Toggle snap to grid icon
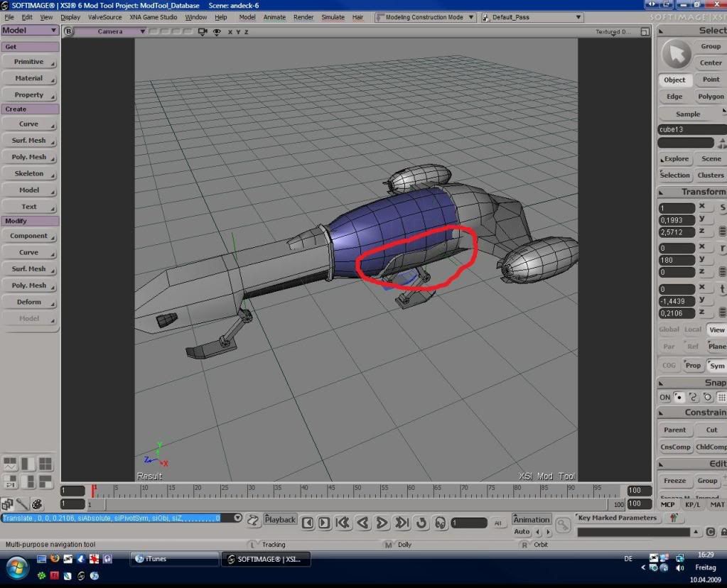The width and height of the screenshot is (727, 588). click(721, 397)
